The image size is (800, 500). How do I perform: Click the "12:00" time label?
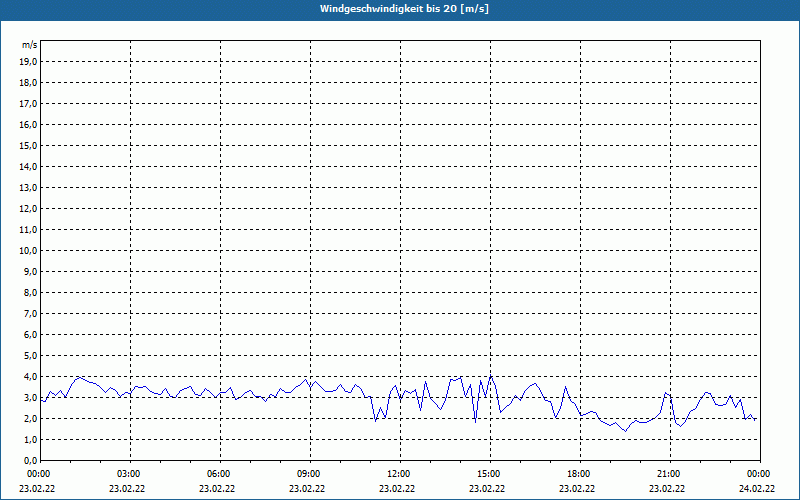pos(399,474)
